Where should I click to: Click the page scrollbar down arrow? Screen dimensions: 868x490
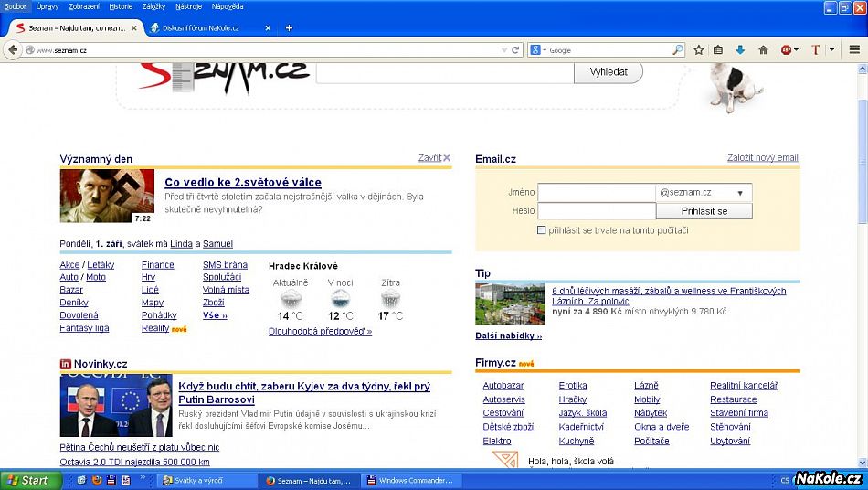(x=863, y=463)
